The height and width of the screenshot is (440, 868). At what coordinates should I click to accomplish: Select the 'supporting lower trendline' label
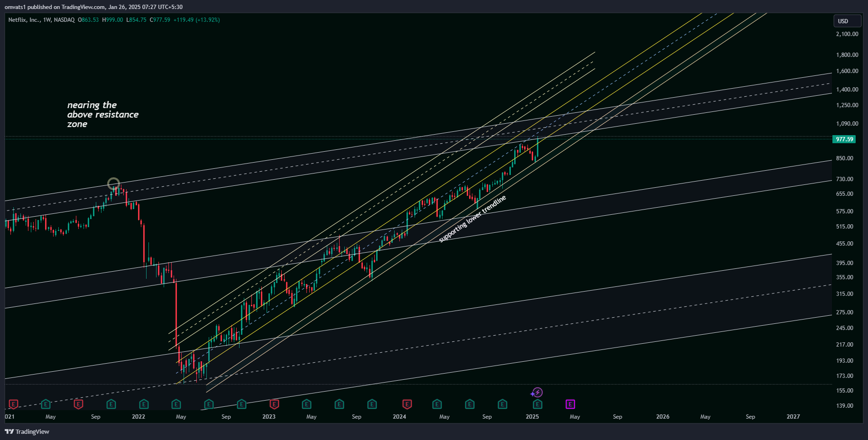472,219
